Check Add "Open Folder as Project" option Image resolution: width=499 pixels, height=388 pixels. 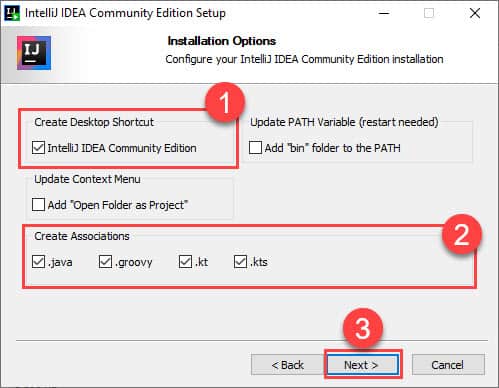pos(38,205)
